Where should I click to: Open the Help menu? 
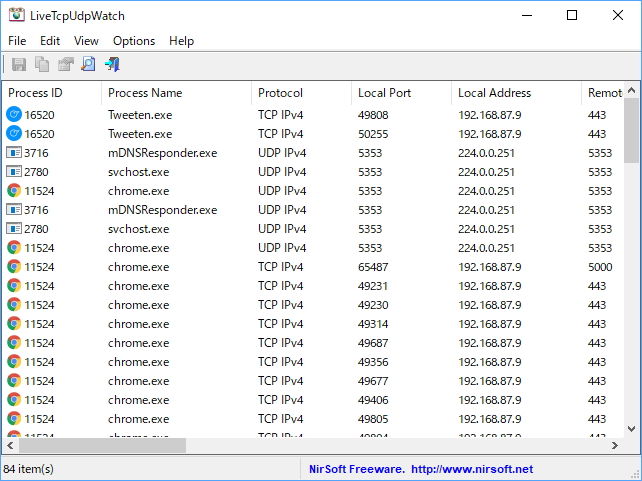coord(181,41)
